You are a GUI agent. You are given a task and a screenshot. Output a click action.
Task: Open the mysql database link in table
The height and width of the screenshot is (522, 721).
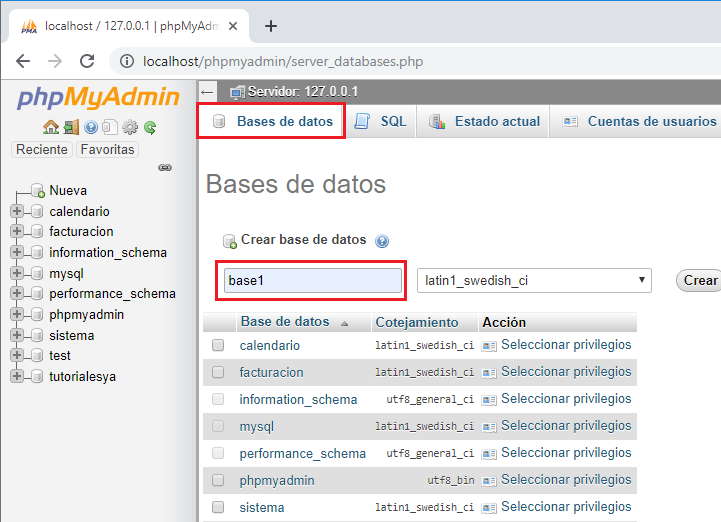[257, 427]
